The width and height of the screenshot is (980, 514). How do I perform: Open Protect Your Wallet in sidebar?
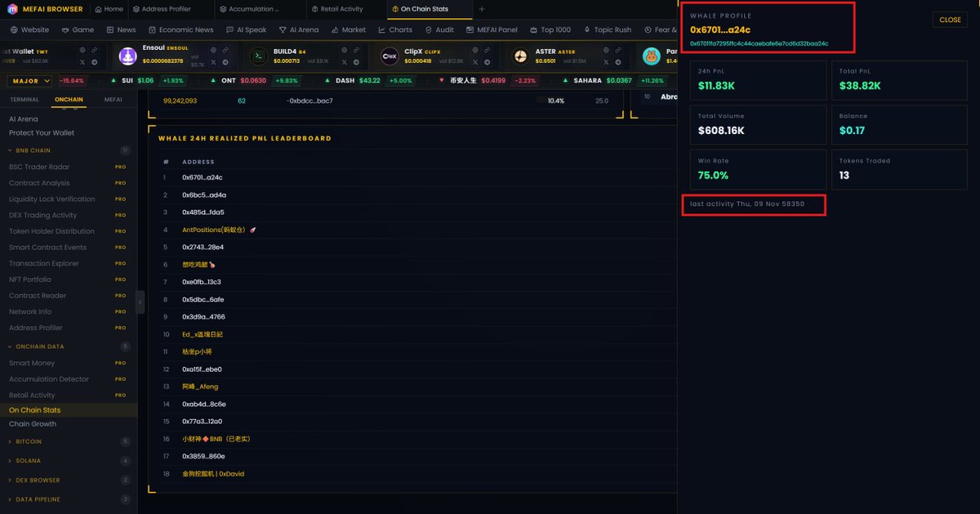point(42,132)
